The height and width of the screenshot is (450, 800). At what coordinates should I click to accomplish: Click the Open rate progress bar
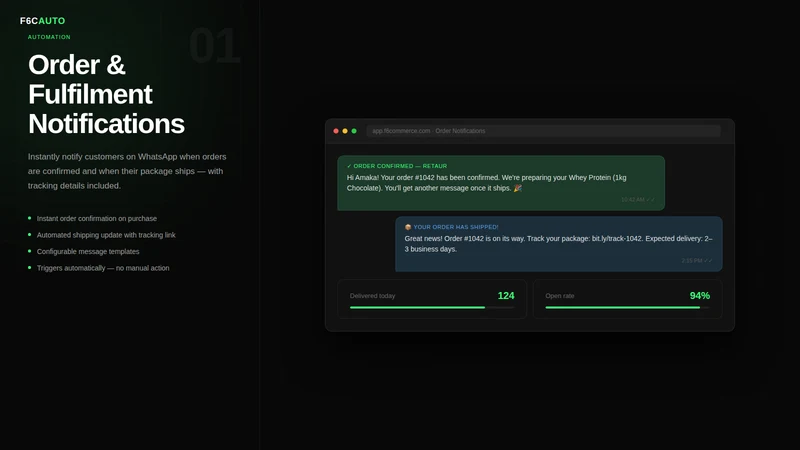(x=627, y=308)
